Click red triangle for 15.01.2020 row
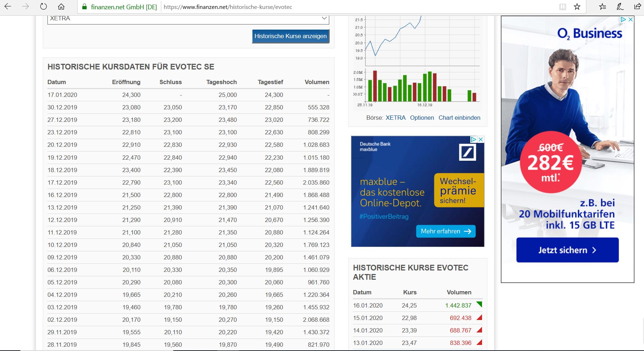 (479, 318)
